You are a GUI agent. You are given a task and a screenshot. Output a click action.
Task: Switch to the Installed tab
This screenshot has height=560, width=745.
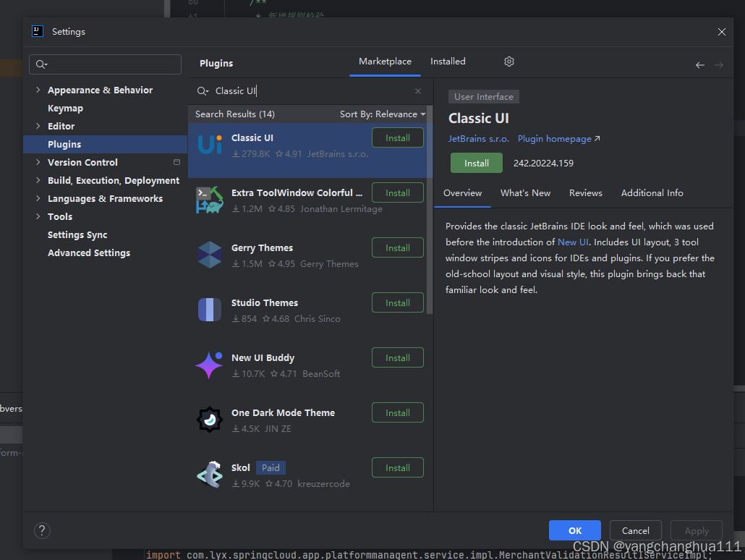tap(448, 61)
